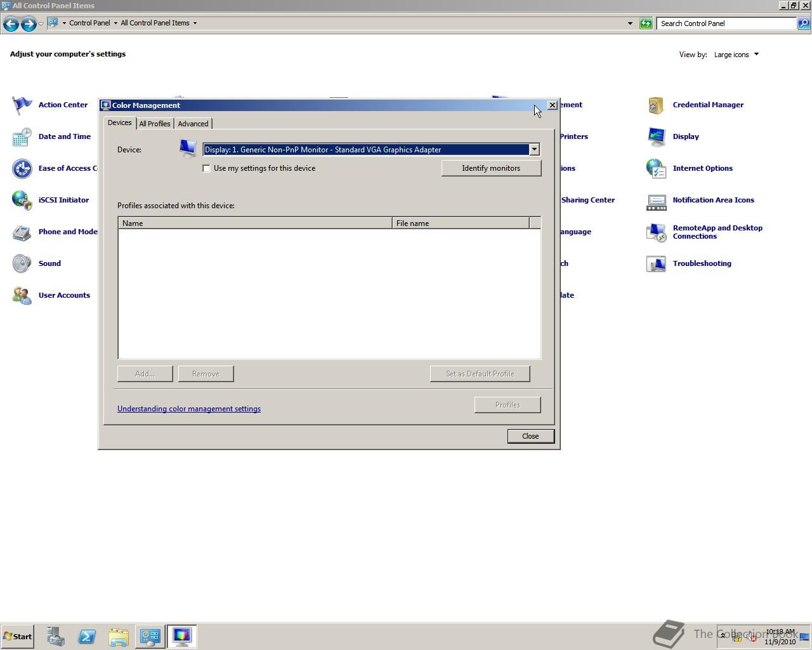The image size is (812, 650).
Task: Sort by the File name column header
Action: (461, 223)
